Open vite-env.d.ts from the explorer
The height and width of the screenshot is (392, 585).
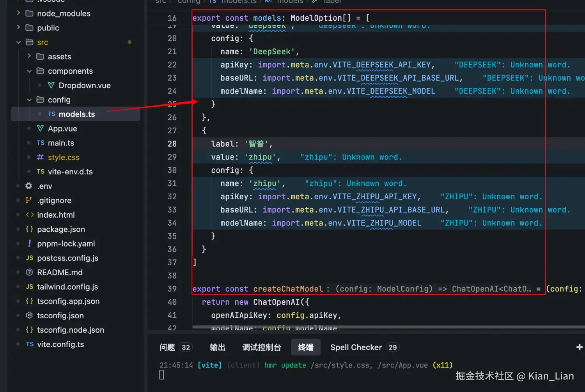[x=70, y=172]
